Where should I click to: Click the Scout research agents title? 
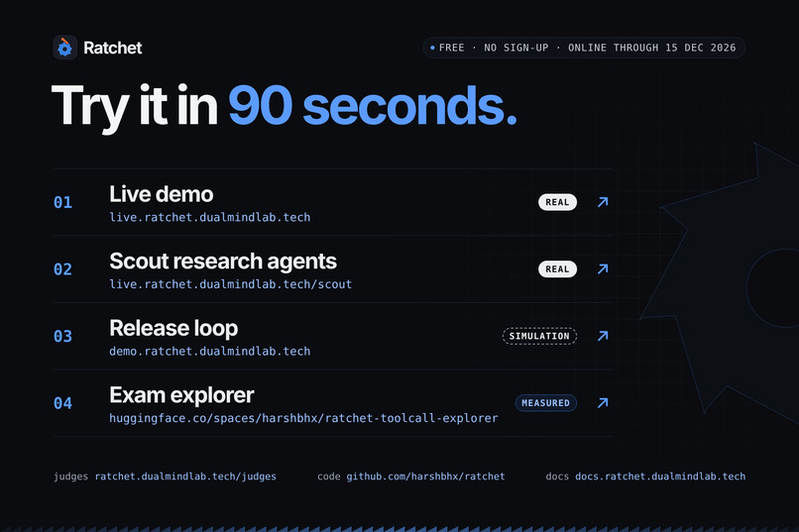click(223, 262)
